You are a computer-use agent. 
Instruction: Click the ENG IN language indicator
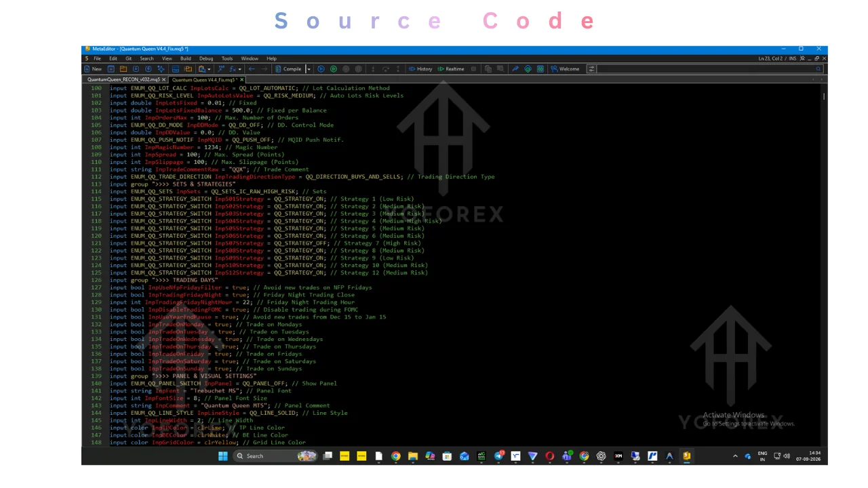click(x=762, y=456)
